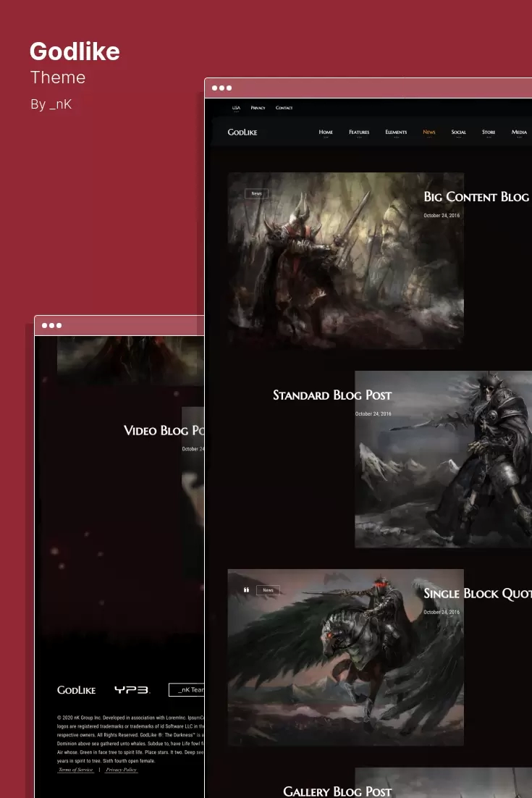Open the Features nav menu
532x798 pixels.
359,132
